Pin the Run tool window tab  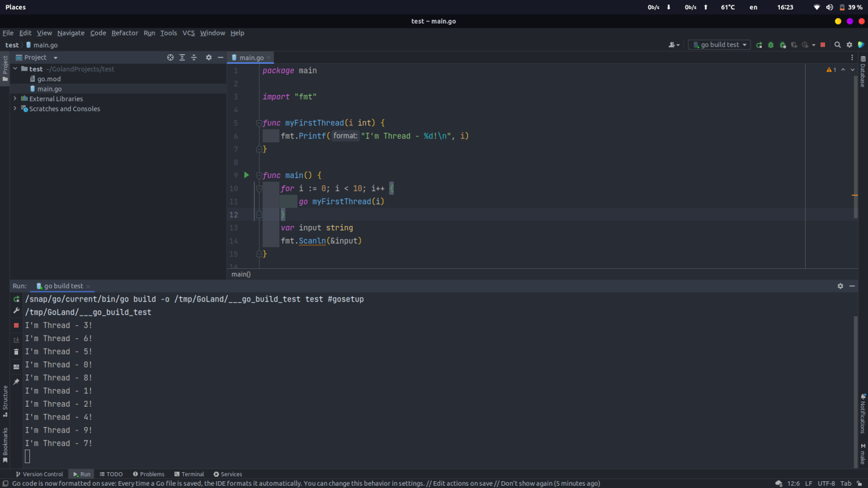pos(16,381)
